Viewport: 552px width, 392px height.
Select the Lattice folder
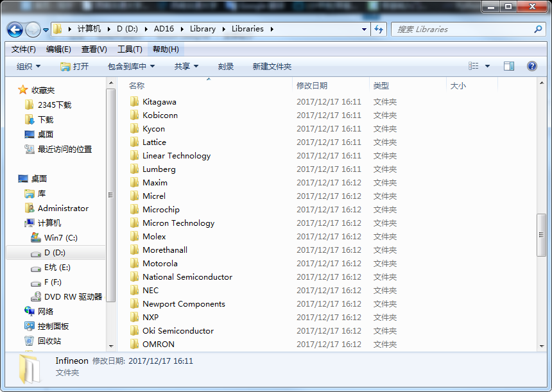[148, 142]
